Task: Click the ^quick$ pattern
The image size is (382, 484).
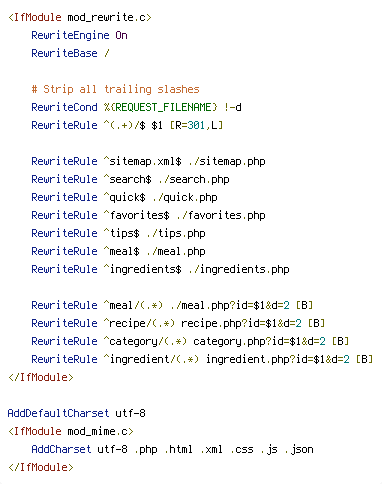Action: [x=125, y=197]
